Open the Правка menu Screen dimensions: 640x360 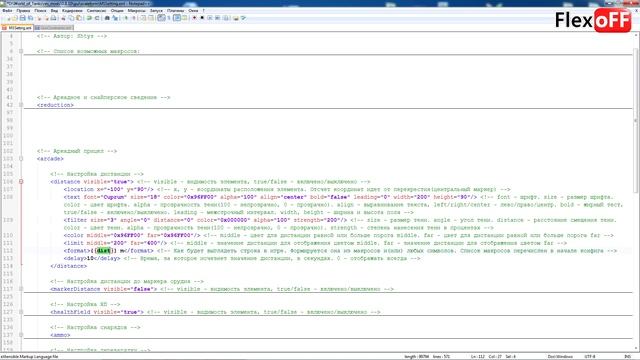click(x=23, y=11)
